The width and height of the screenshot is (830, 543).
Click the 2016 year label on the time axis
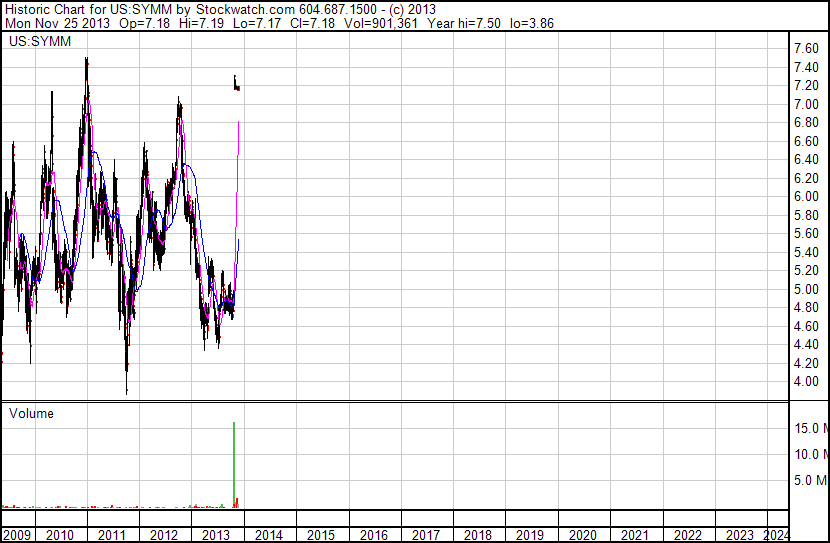(x=374, y=535)
